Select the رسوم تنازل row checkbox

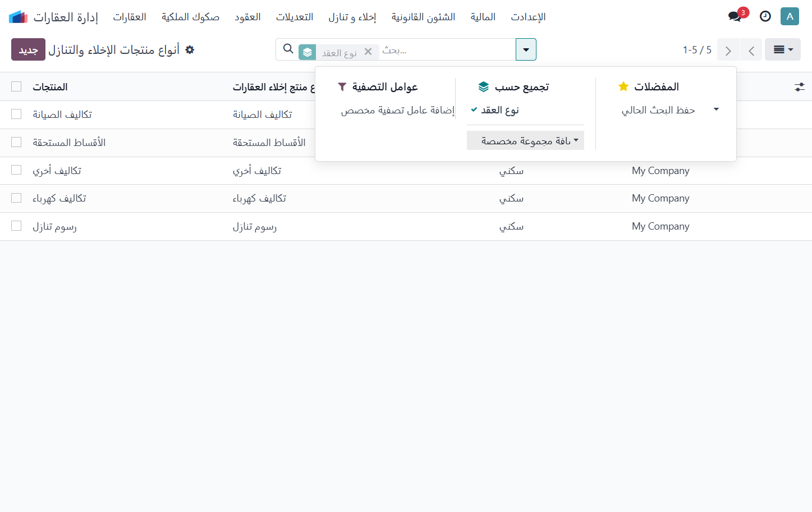(x=16, y=226)
